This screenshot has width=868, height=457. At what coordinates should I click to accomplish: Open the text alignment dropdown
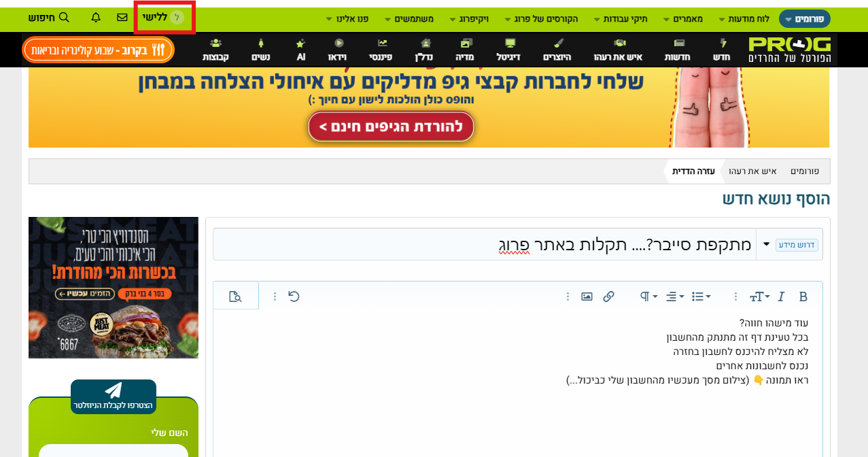674,297
